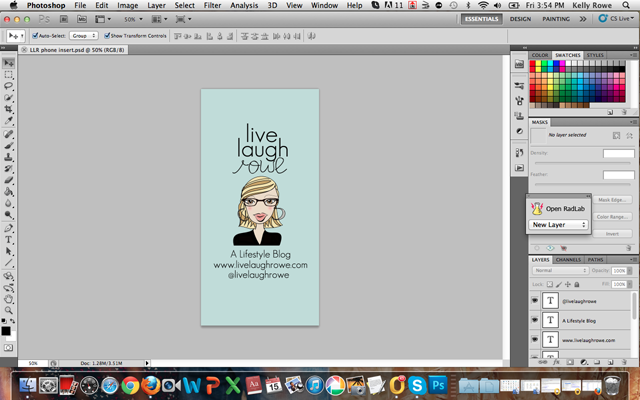This screenshot has width=640, height=400.
Task: Select the A Lifestyle Blog layer
Action: 580,320
